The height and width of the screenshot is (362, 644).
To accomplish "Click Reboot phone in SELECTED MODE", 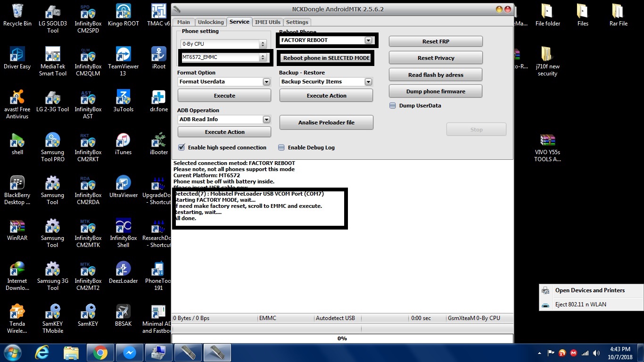I will [326, 58].
